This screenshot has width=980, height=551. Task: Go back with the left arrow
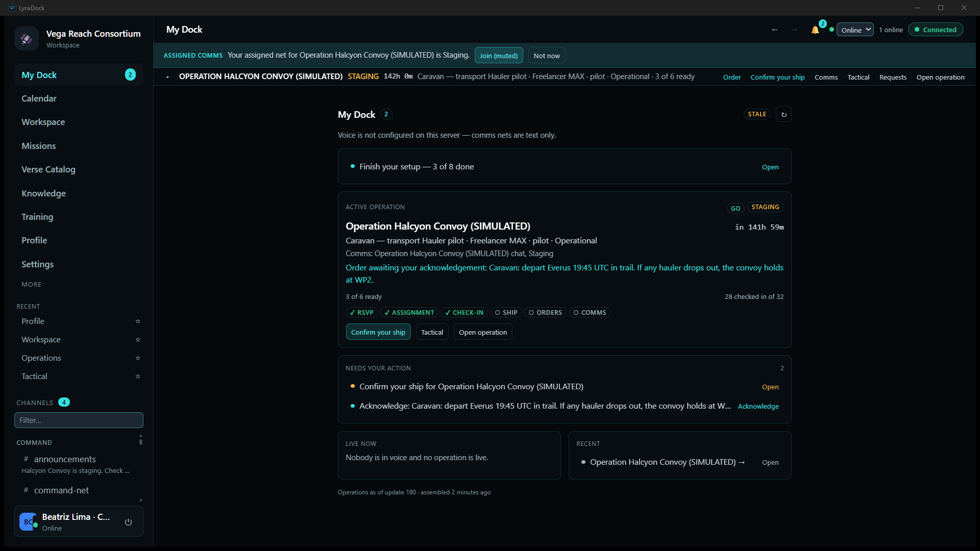point(775,30)
